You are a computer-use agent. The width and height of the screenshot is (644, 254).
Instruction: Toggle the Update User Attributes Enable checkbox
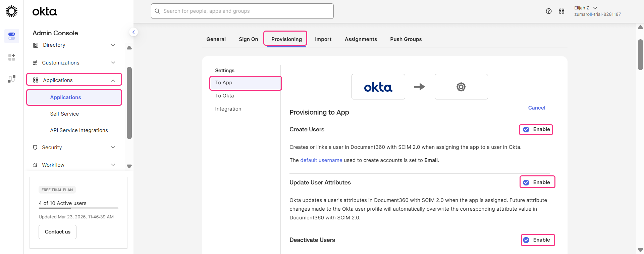tap(526, 182)
